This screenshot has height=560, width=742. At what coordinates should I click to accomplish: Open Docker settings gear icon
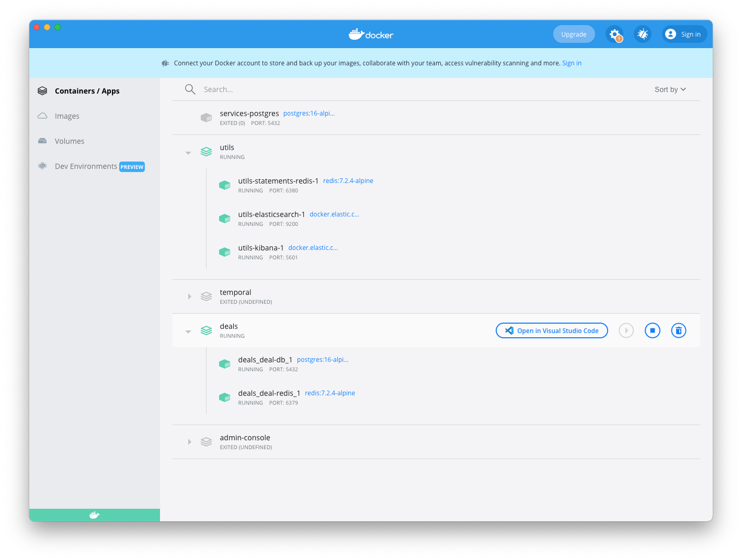click(x=614, y=35)
